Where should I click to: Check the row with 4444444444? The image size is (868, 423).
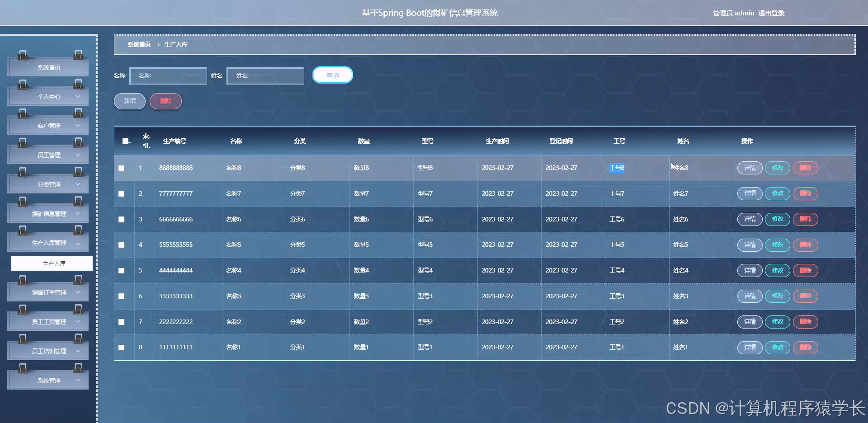click(x=121, y=271)
